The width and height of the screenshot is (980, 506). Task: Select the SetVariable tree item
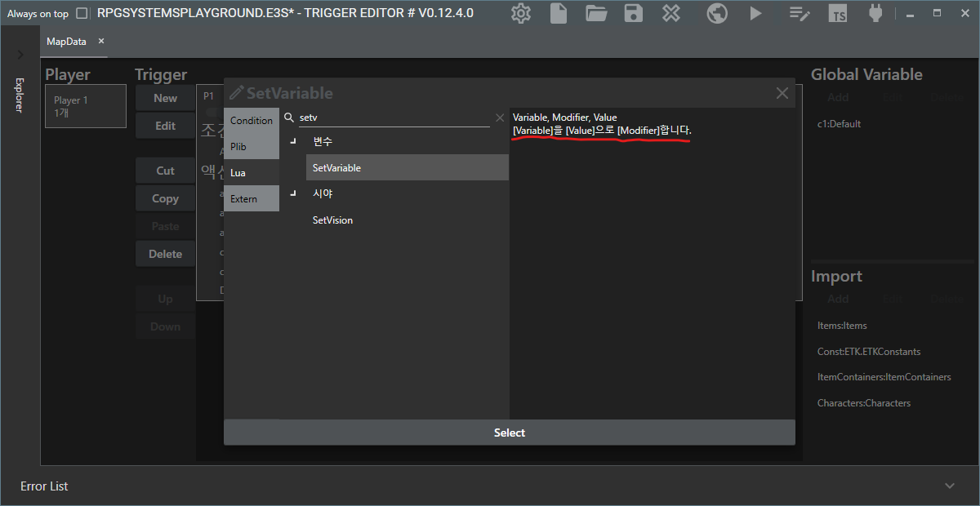click(408, 167)
